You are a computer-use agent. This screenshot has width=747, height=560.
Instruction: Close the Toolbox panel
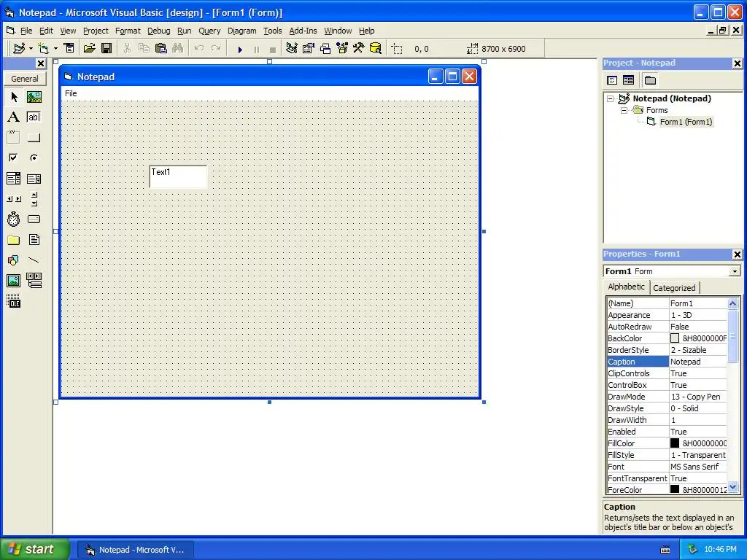tap(41, 63)
